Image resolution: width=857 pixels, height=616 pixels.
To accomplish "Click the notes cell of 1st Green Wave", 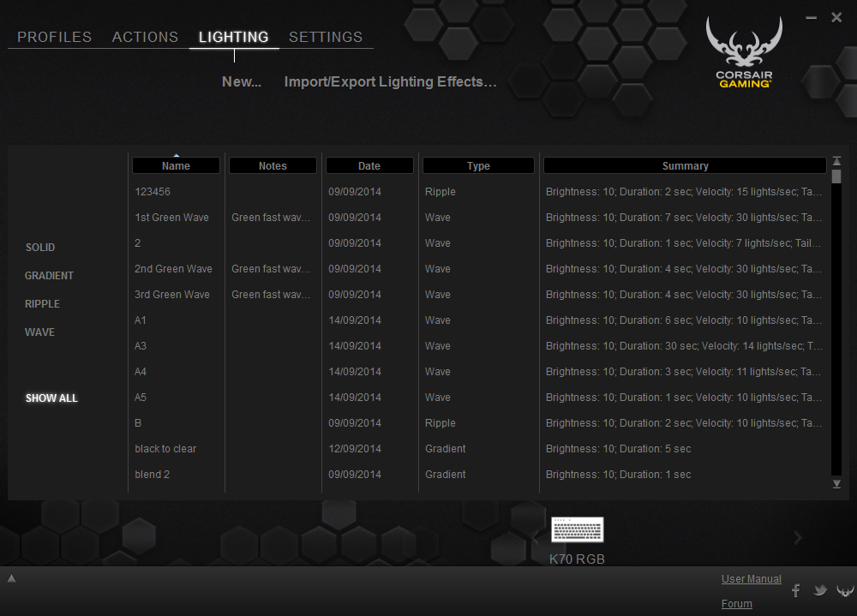I will (271, 218).
